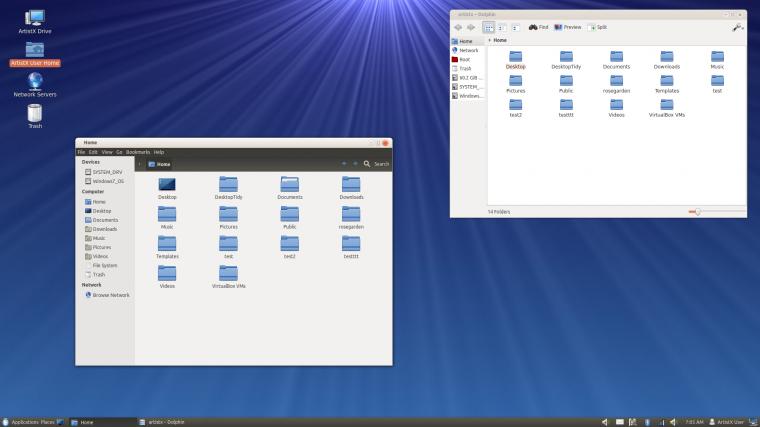Select Home in Dolphin Places panel
Image resolution: width=760 pixels, height=427 pixels.
coord(467,41)
